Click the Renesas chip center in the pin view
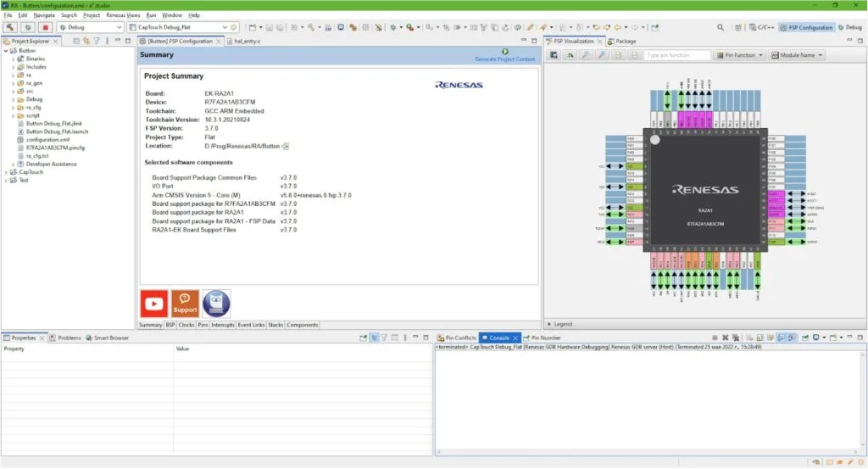The height and width of the screenshot is (469, 868). tap(704, 190)
